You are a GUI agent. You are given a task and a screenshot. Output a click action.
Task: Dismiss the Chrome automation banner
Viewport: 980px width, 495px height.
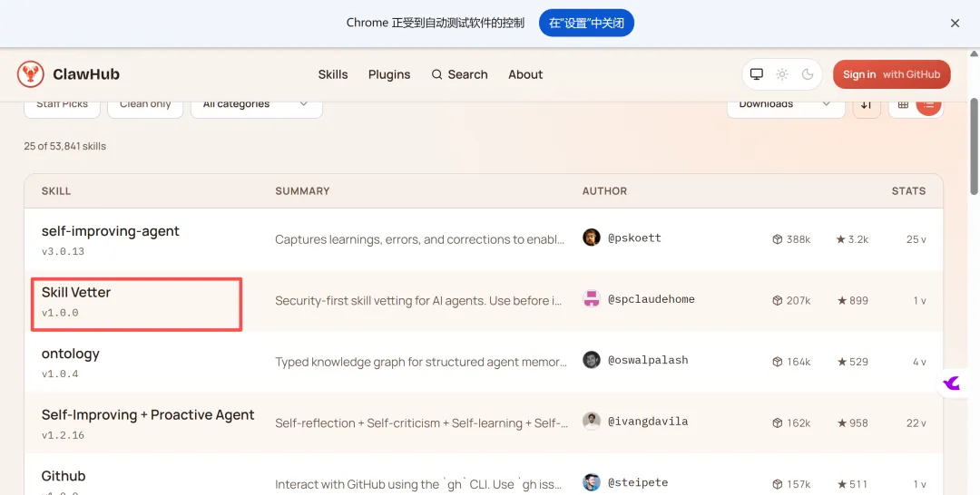[955, 23]
